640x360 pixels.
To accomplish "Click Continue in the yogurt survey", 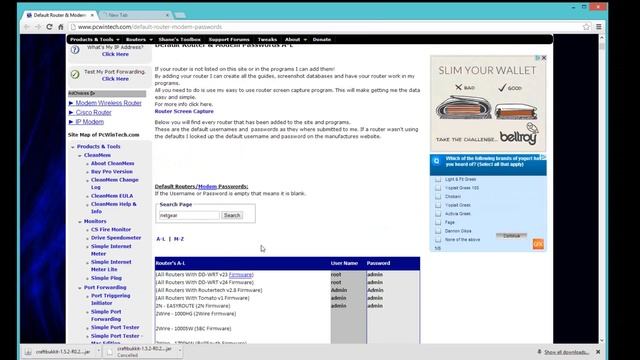I will click(x=511, y=236).
